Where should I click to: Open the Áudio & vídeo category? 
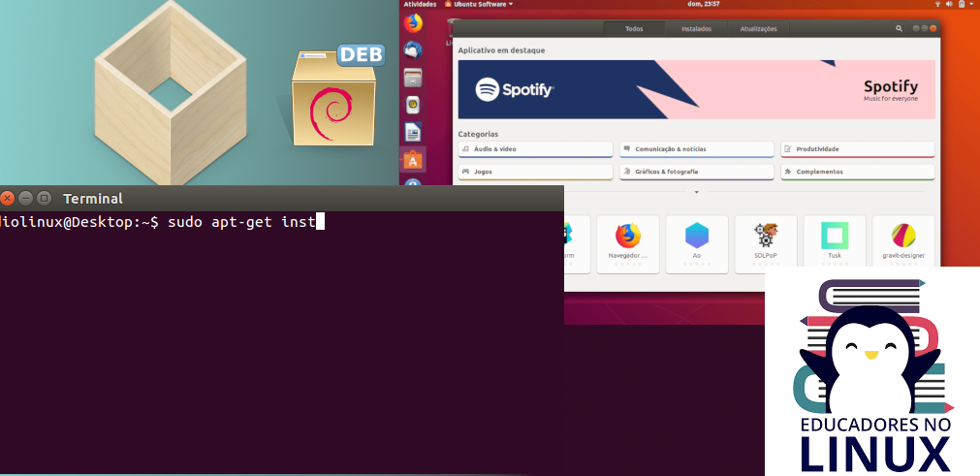pyautogui.click(x=535, y=149)
